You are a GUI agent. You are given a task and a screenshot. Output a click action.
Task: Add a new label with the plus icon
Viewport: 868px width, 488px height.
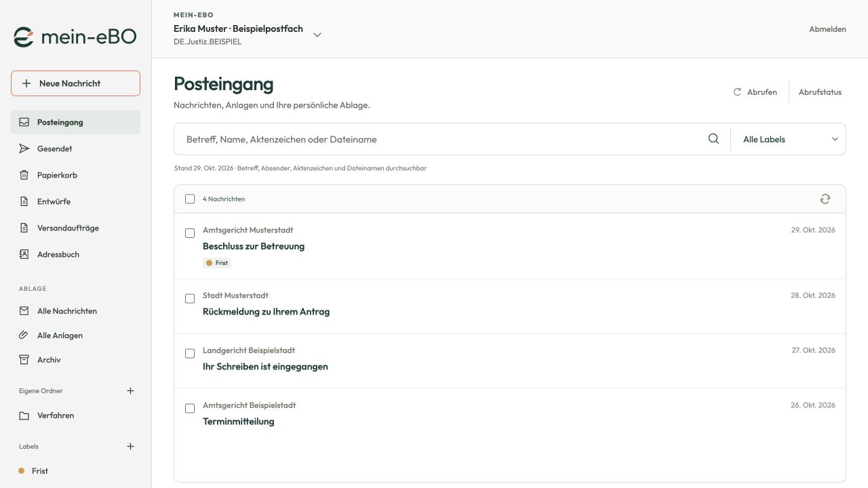(x=131, y=446)
